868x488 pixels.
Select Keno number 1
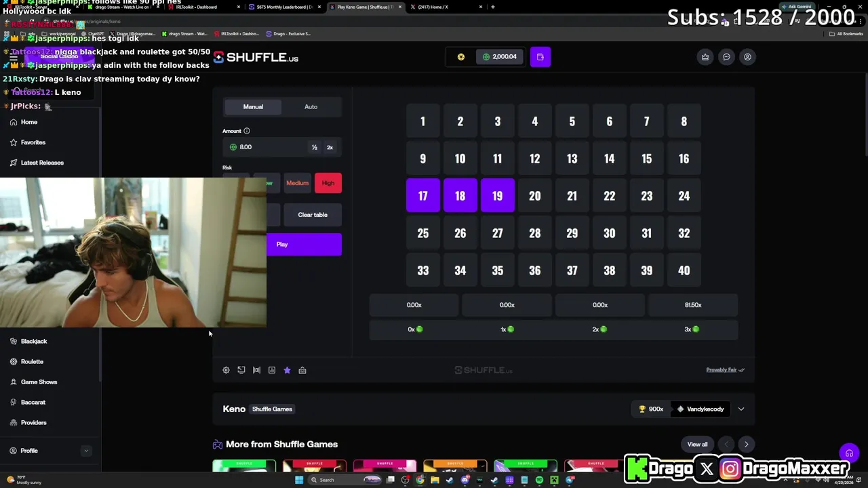[x=423, y=121]
